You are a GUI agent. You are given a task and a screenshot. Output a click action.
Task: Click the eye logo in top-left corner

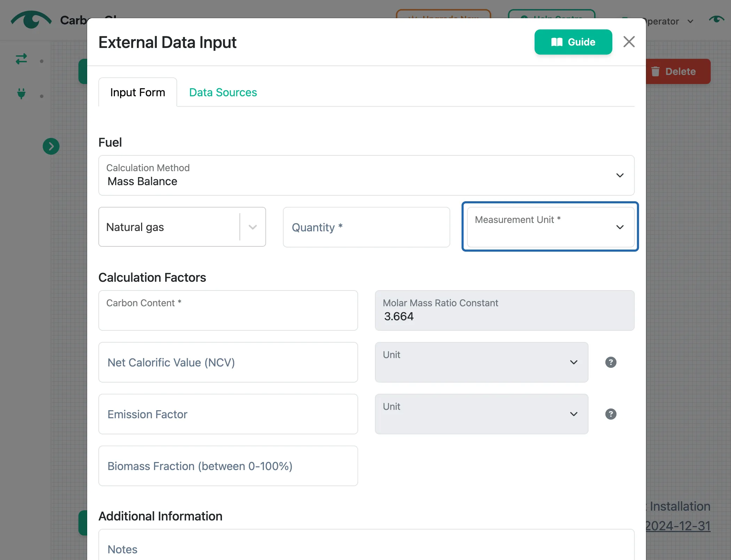[x=31, y=20]
